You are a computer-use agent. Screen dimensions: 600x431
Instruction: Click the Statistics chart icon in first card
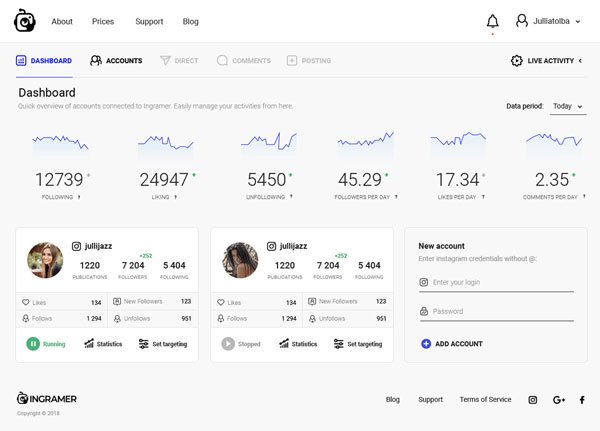89,344
